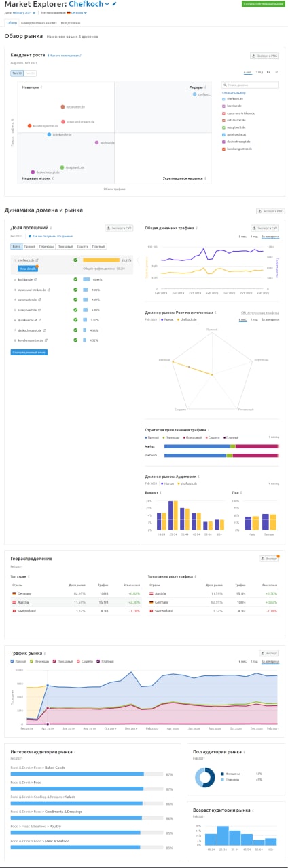288x868 pixels.
Task: Select the 'Поисковый' visits share tab
Action: (65, 246)
